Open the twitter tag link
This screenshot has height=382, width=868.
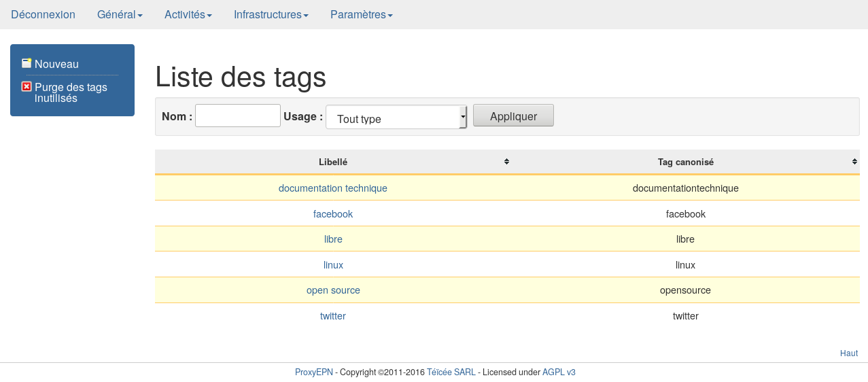pyautogui.click(x=332, y=316)
